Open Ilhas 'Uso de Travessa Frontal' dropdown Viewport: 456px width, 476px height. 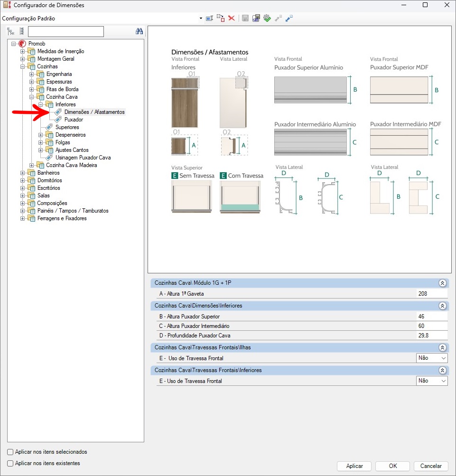pyautogui.click(x=443, y=358)
